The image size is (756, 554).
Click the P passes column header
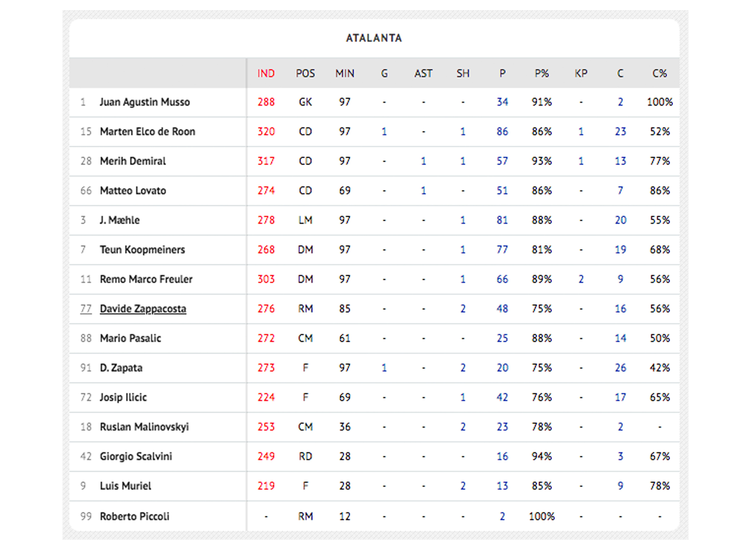(x=502, y=73)
